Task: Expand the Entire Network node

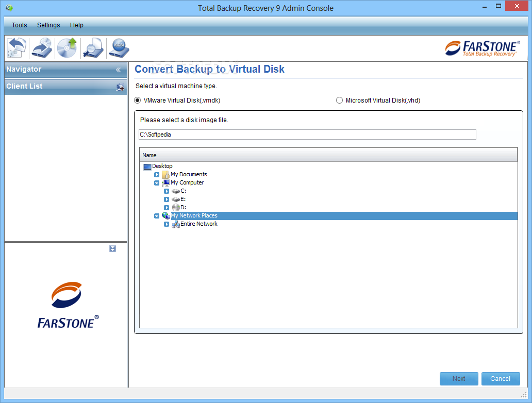Action: [166, 224]
